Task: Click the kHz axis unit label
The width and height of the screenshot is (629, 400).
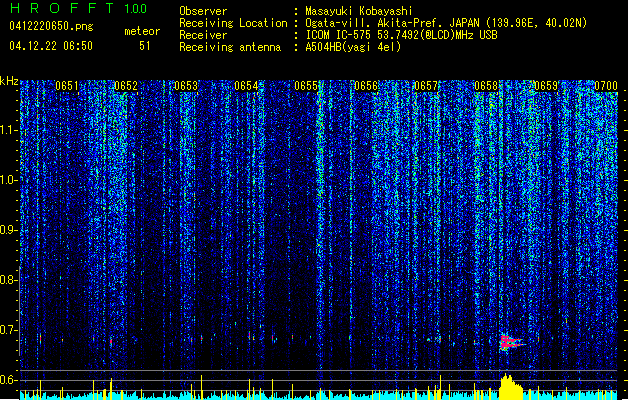Action: pyautogui.click(x=9, y=81)
